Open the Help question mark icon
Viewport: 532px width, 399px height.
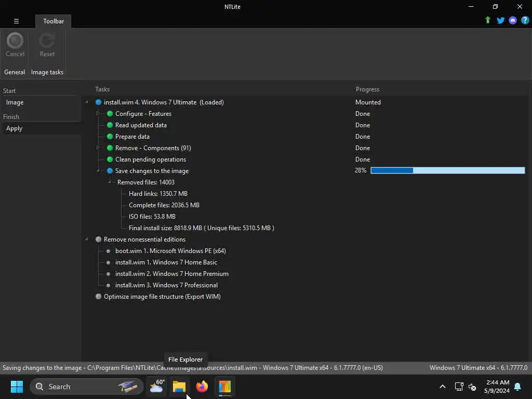[x=525, y=20]
